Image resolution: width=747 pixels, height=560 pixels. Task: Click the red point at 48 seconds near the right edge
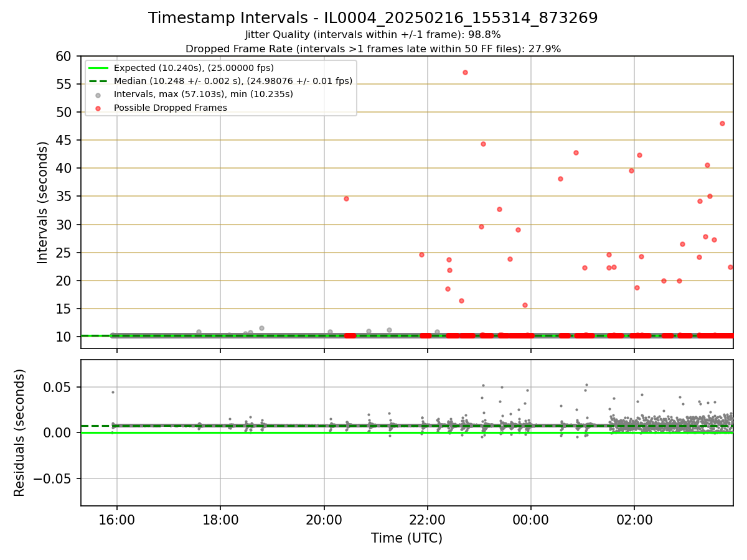(x=722, y=123)
